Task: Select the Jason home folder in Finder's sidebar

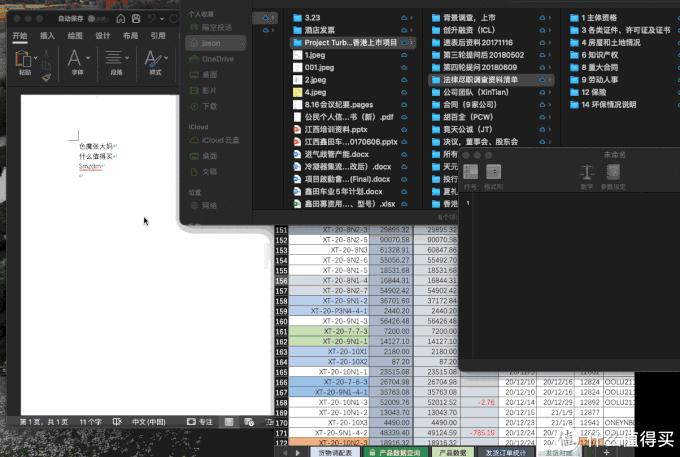Action: [x=216, y=43]
